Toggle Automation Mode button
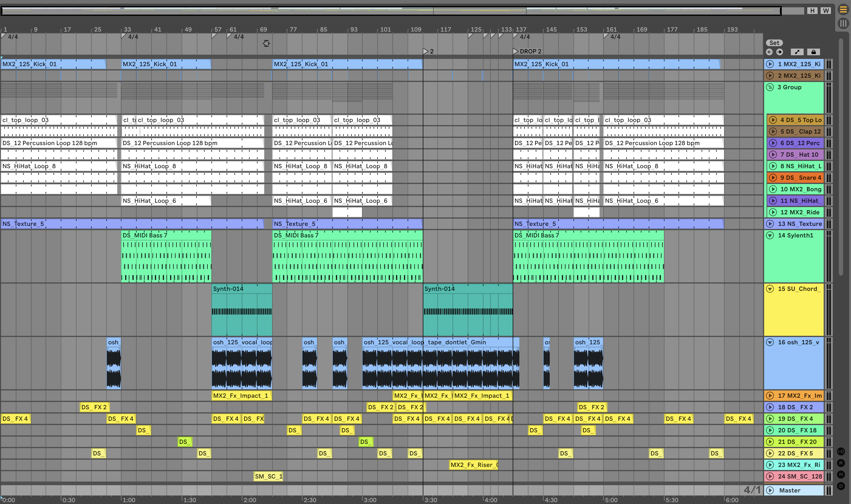This screenshot has height=504, width=851. [797, 52]
